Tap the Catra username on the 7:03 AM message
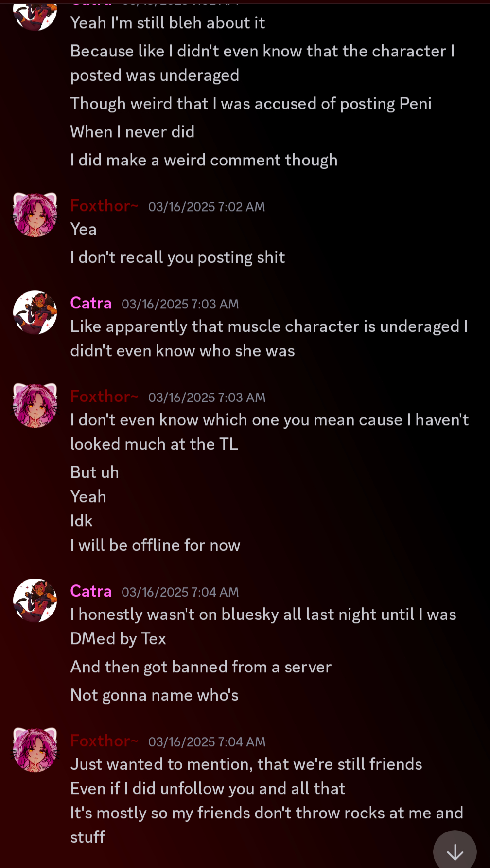 click(91, 303)
